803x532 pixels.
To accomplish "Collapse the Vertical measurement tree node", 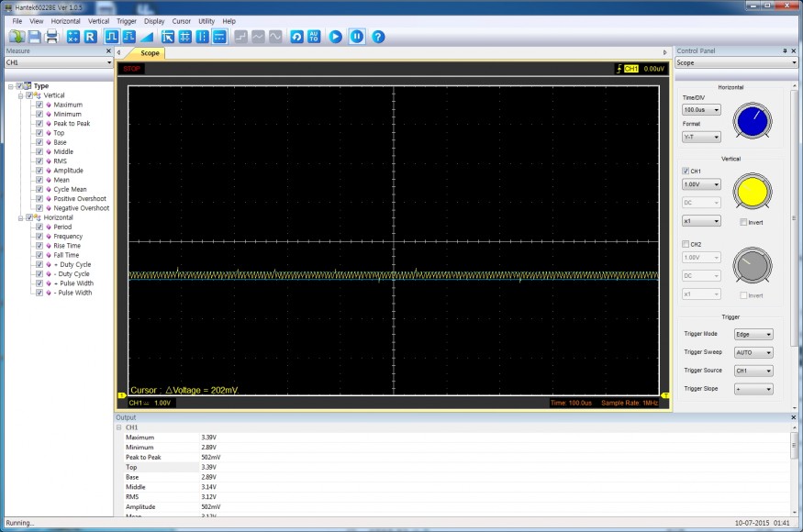I will tap(20, 95).
